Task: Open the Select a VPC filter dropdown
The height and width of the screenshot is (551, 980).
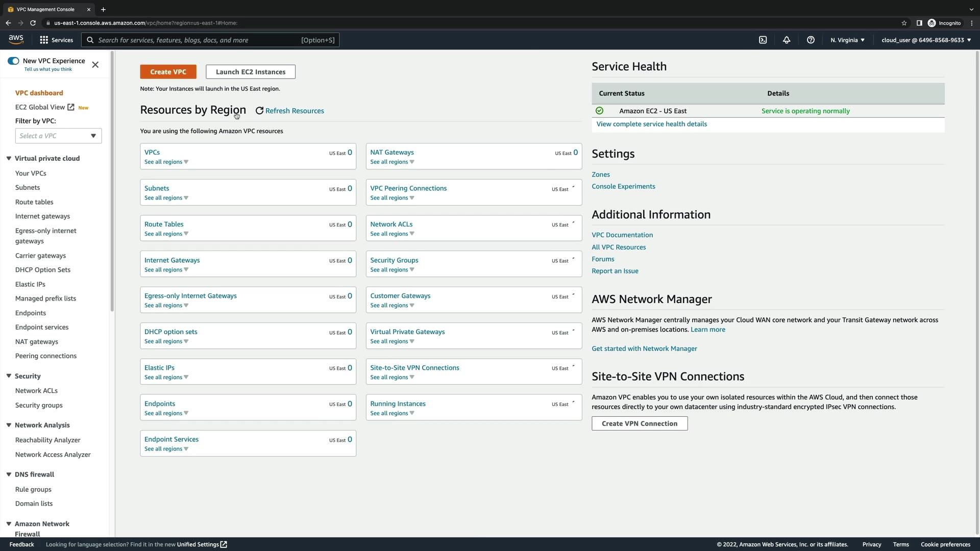Action: tap(58, 136)
